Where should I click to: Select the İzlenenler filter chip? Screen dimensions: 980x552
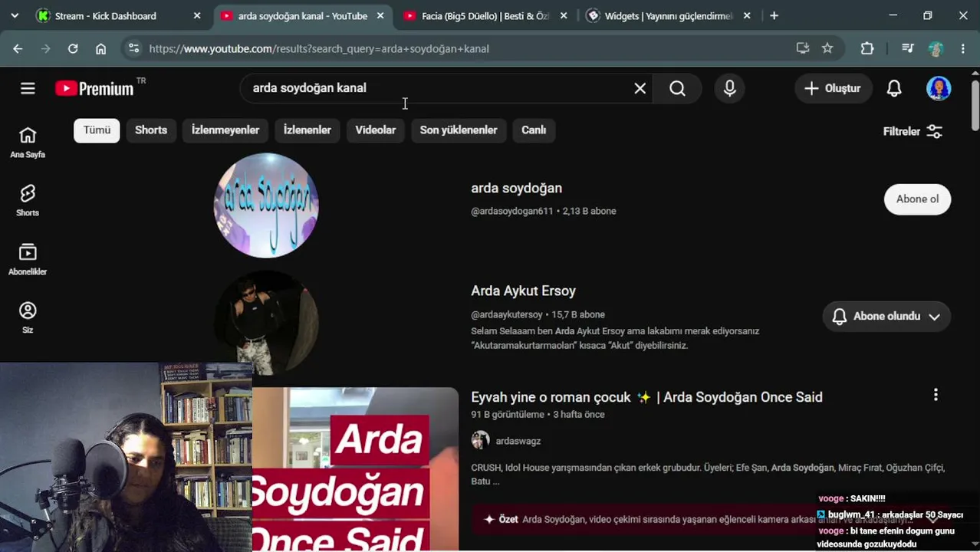[x=307, y=130]
